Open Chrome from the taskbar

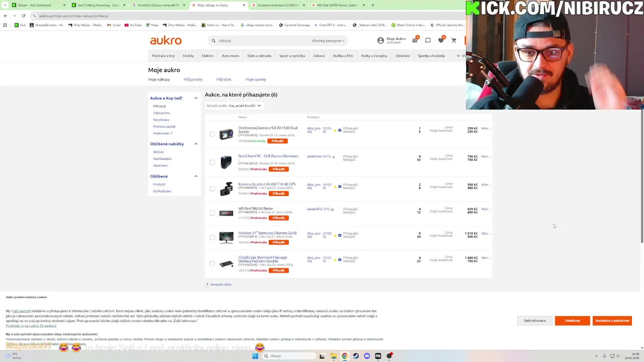pyautogui.click(x=345, y=356)
